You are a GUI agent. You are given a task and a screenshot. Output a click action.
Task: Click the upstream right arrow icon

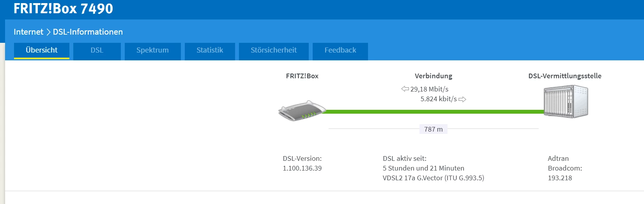[462, 99]
